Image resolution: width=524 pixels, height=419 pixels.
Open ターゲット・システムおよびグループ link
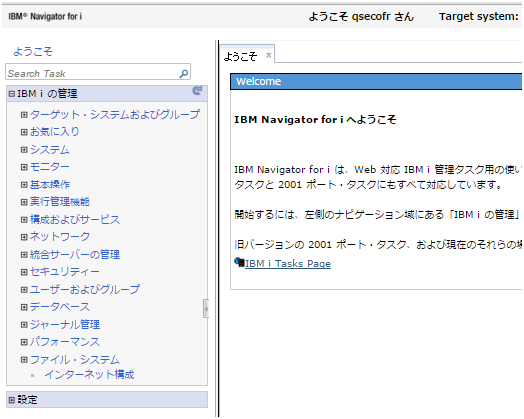coord(115,114)
